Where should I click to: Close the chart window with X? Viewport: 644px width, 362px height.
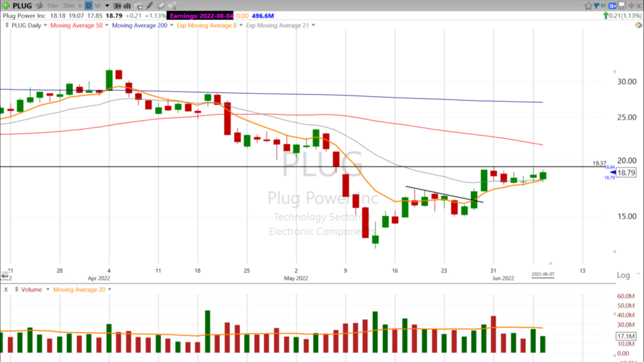[639, 6]
